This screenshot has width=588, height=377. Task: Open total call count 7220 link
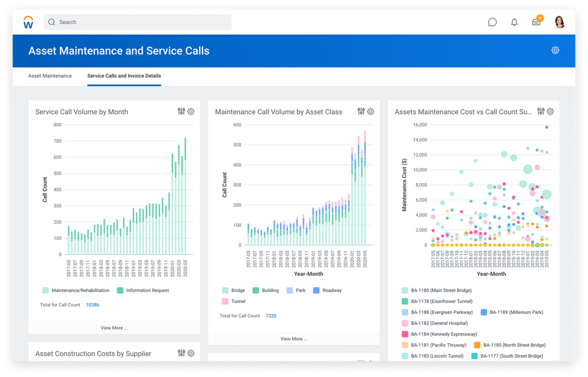(271, 316)
